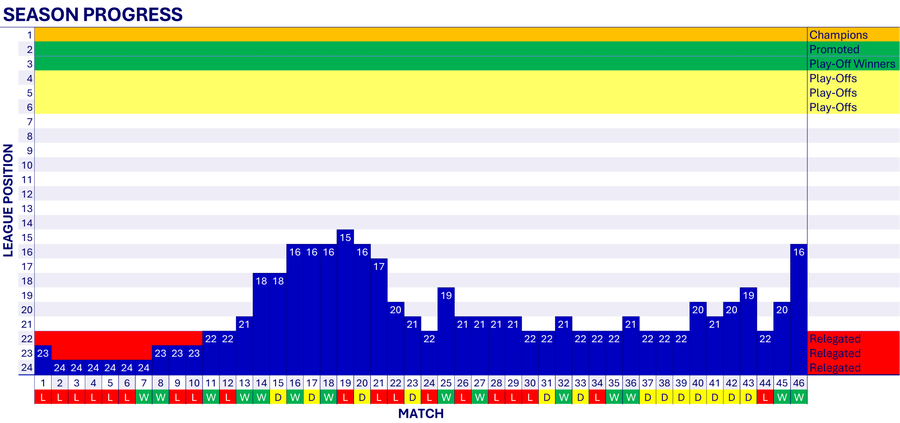This screenshot has height=423, width=900.
Task: Click the match 43 bar labeled 19
Action: (748, 331)
